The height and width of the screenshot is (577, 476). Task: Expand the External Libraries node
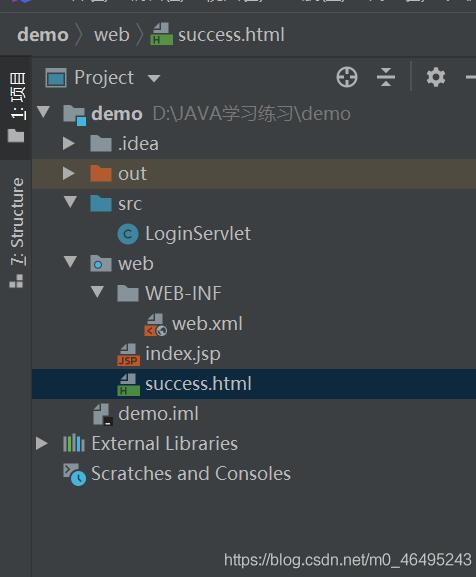[x=42, y=443]
